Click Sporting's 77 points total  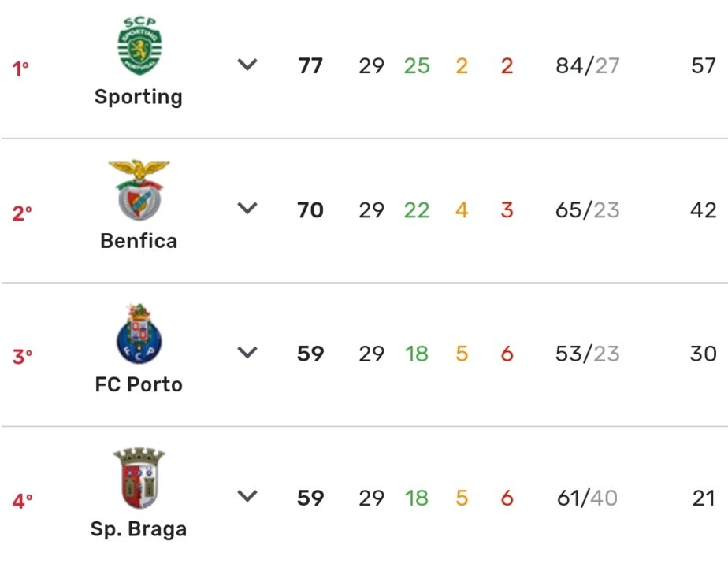[310, 66]
